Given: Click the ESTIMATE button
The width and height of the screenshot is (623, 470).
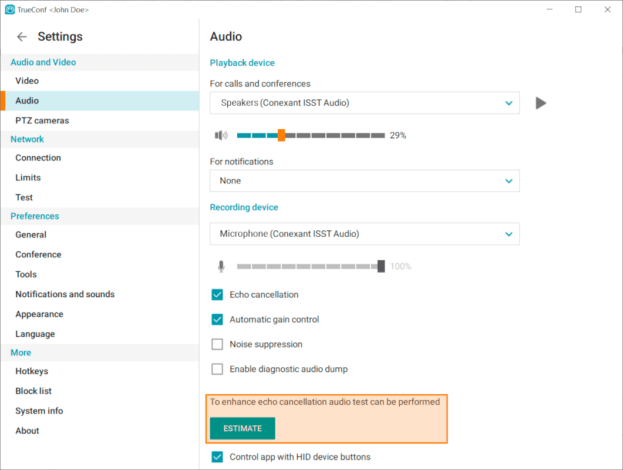Looking at the screenshot, I should pos(242,428).
